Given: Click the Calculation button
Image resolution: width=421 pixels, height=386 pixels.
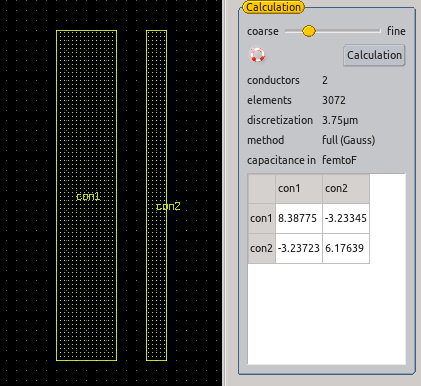Looking at the screenshot, I should pos(374,55).
